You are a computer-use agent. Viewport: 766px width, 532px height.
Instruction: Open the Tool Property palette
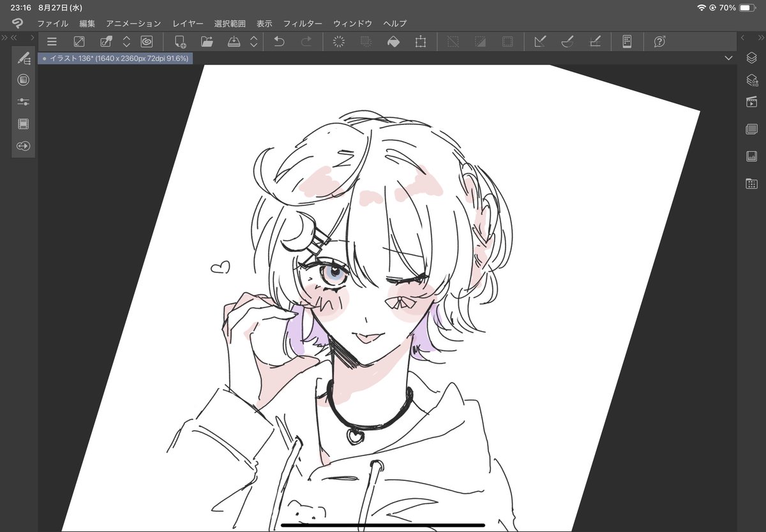tap(22, 101)
